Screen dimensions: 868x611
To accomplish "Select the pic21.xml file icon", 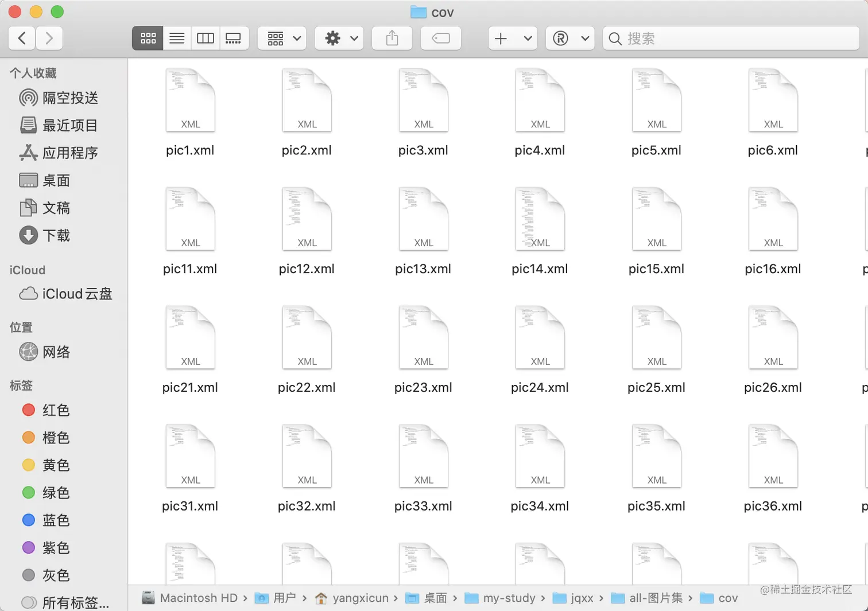I will (x=191, y=338).
